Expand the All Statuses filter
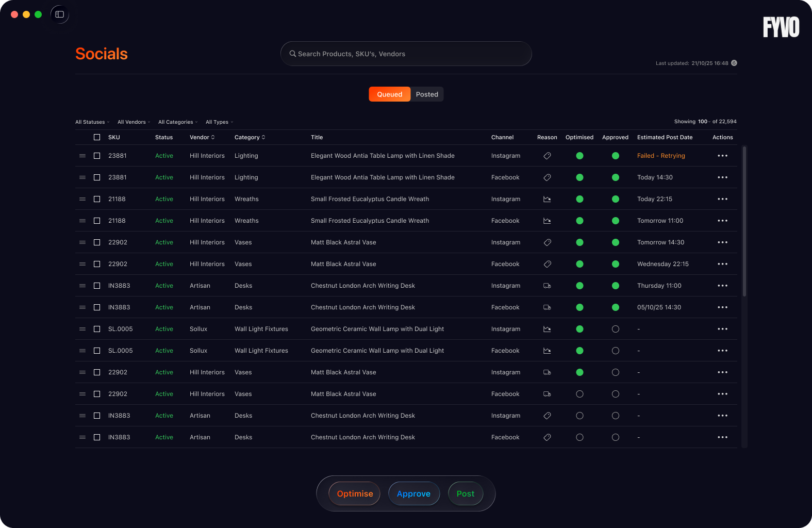Screen dimensions: 812x528 [92, 122]
